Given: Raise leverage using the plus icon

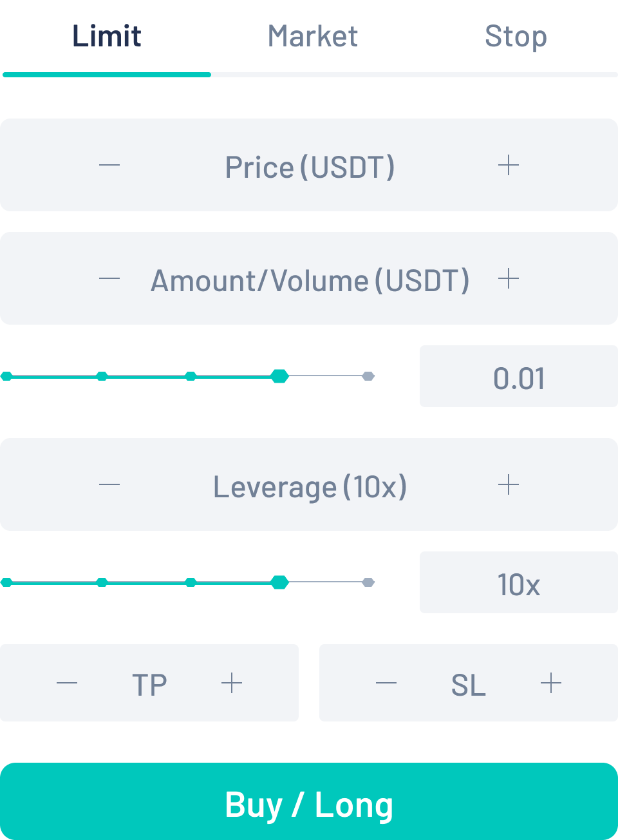Looking at the screenshot, I should [509, 485].
